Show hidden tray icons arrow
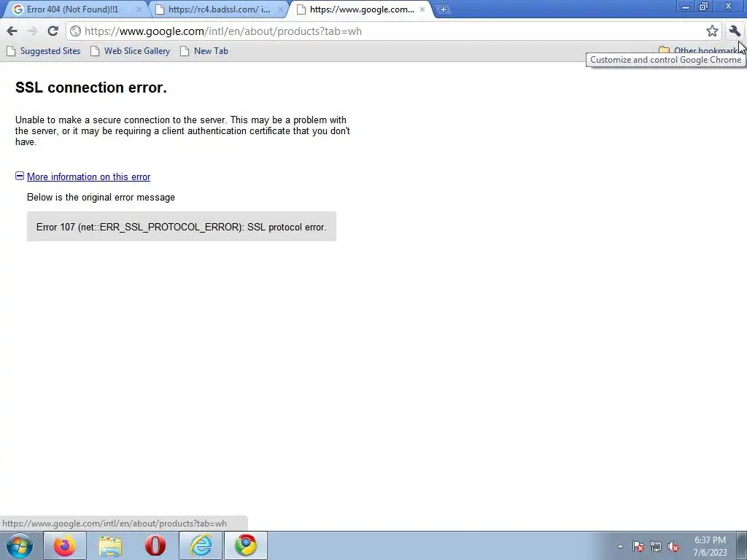Viewport: 747px width, 560px height. (620, 546)
